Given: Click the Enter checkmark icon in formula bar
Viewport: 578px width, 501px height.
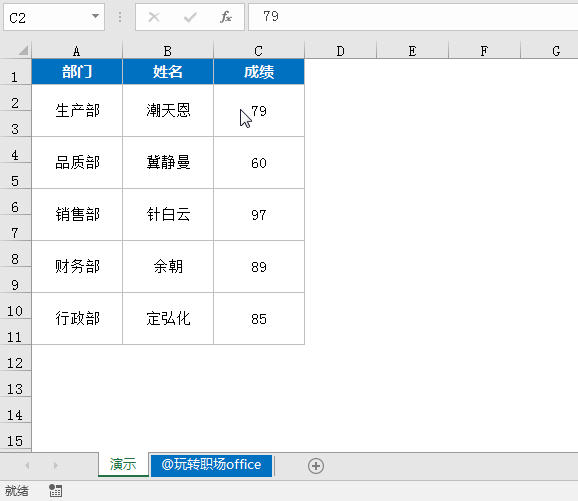Looking at the screenshot, I should point(190,17).
